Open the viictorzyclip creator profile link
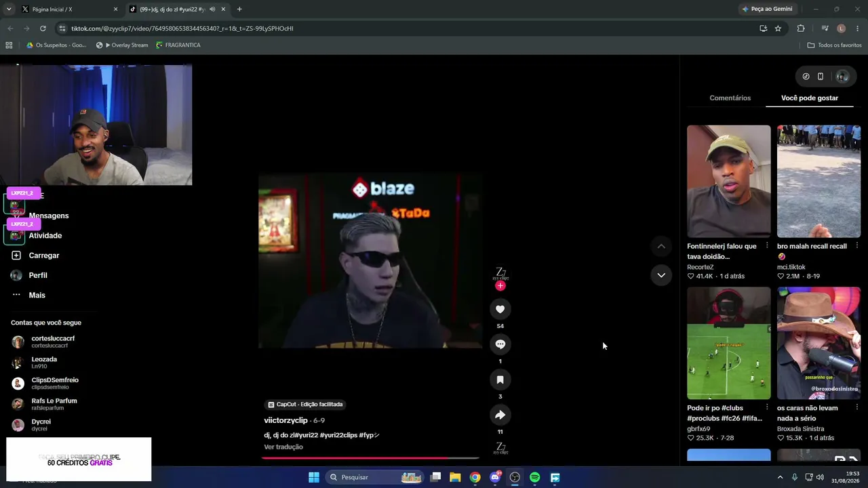Viewport: 868px width, 488px height. point(285,421)
